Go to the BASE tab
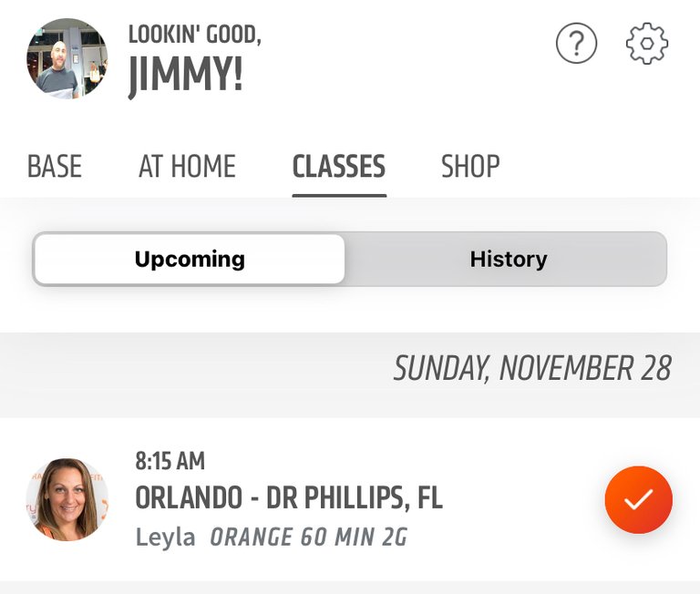This screenshot has width=700, height=594. tap(55, 167)
